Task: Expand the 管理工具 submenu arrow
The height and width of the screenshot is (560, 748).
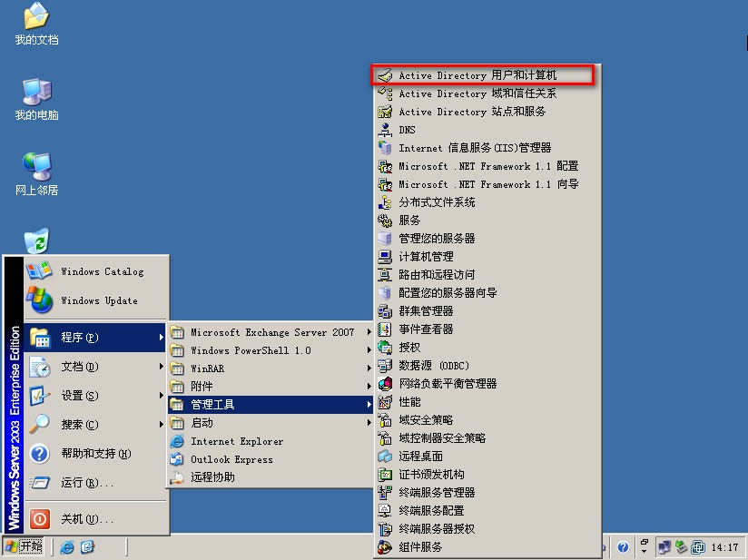Action: 369,405
